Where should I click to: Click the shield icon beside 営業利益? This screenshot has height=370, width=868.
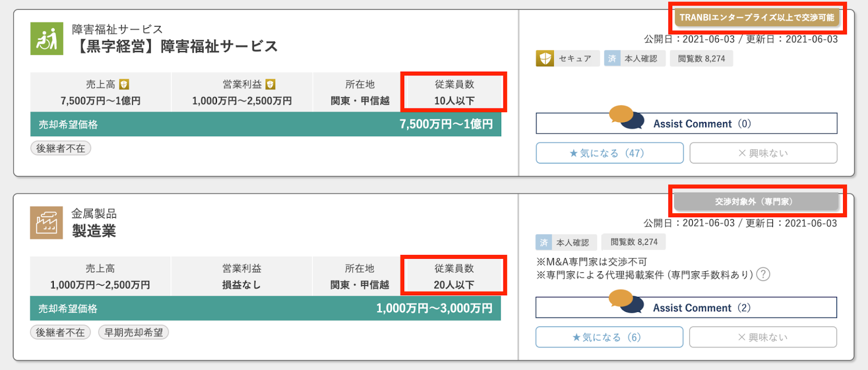[x=270, y=84]
